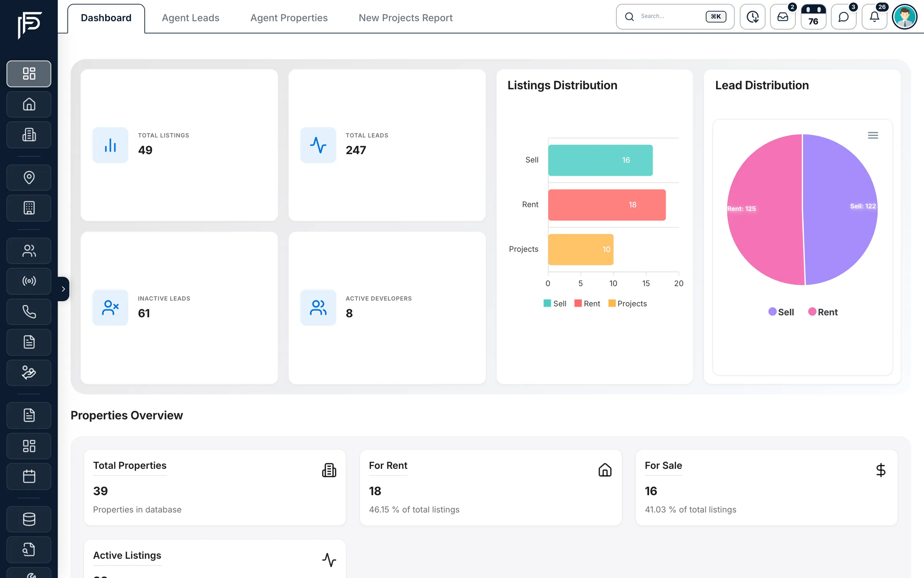Open the building icon below home in sidebar
This screenshot has height=578, width=924.
[x=29, y=134]
